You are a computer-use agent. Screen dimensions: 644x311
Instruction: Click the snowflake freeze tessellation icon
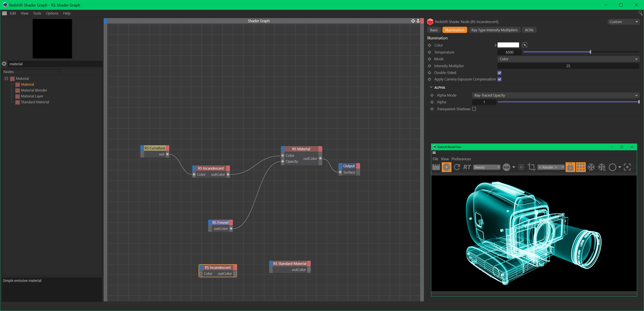[x=591, y=167]
